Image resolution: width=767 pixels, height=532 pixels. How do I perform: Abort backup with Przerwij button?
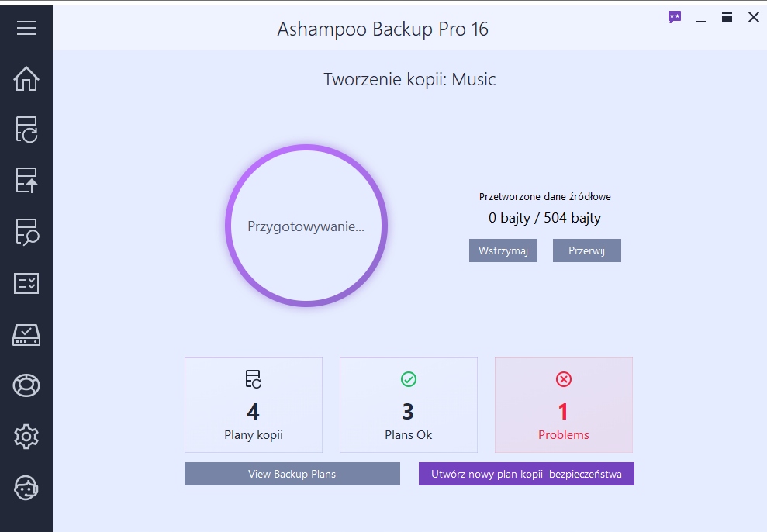point(586,250)
